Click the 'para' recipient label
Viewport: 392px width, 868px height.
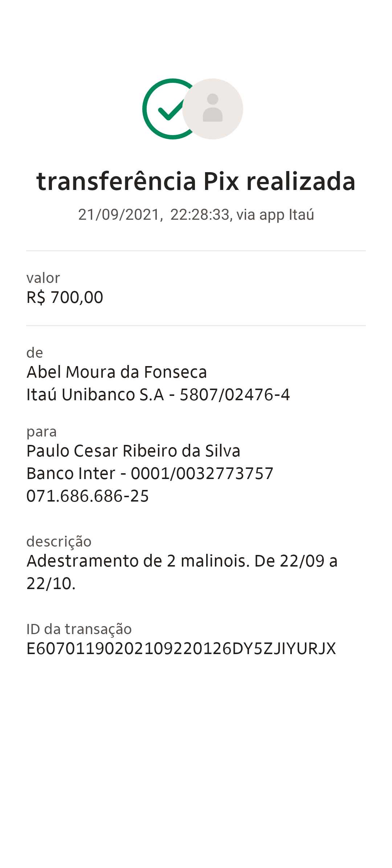coord(42,432)
